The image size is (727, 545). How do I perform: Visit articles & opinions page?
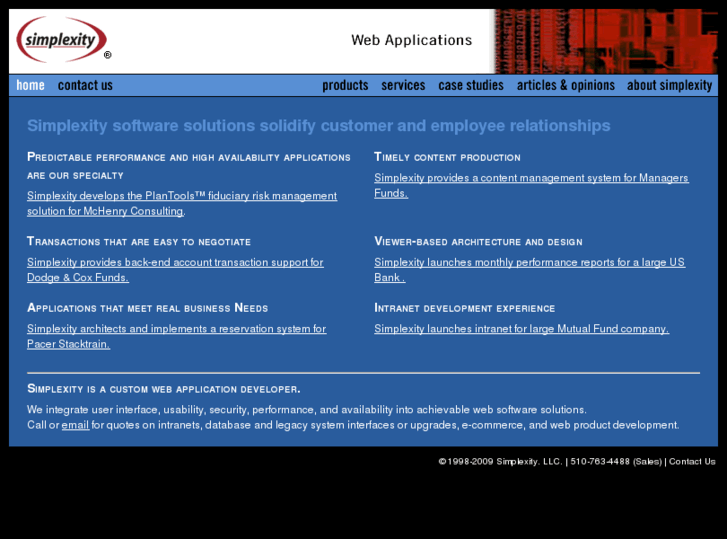[566, 85]
